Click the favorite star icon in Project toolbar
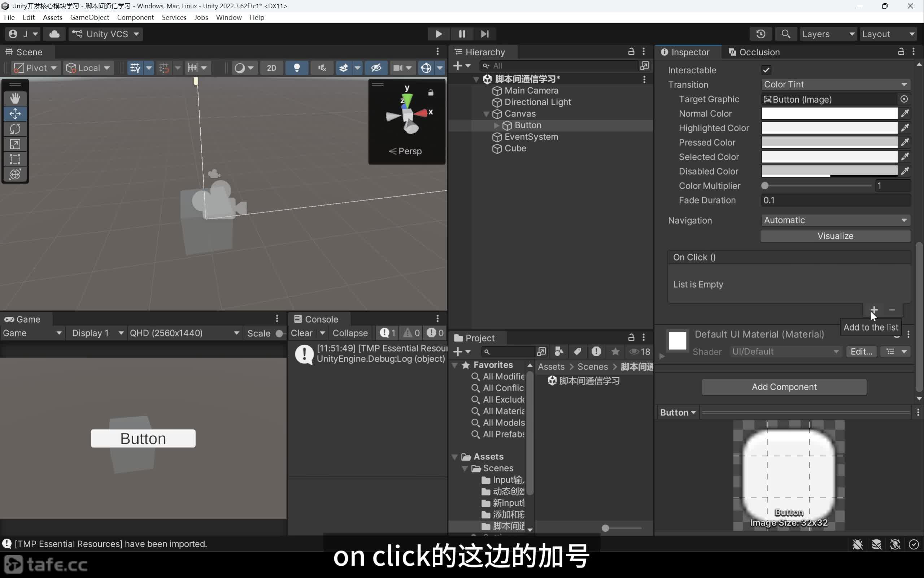The height and width of the screenshot is (578, 924). tap(615, 351)
